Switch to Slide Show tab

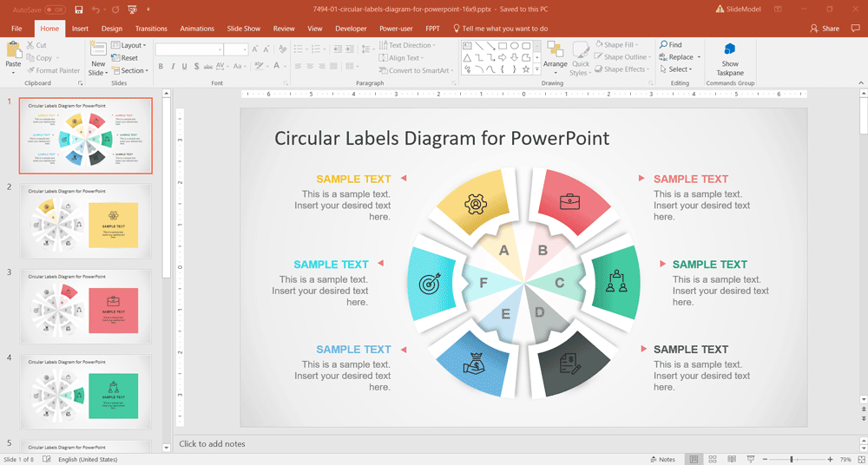pyautogui.click(x=244, y=29)
